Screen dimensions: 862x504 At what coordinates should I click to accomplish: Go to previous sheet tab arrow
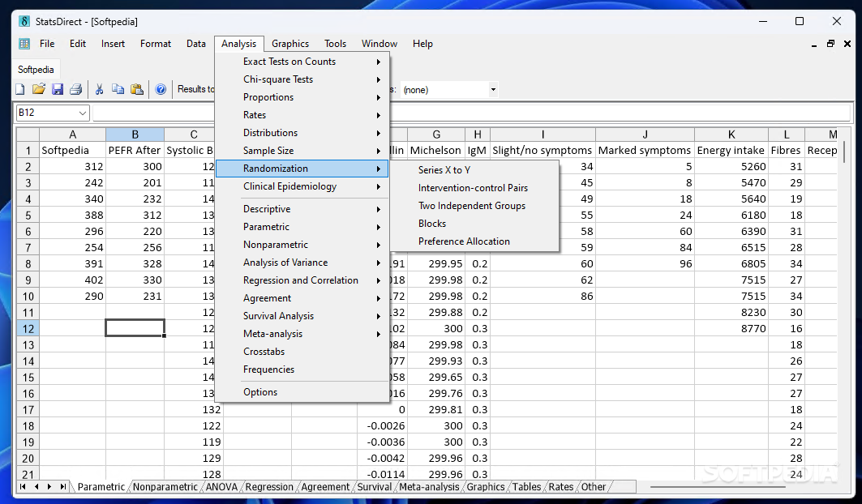(x=36, y=486)
